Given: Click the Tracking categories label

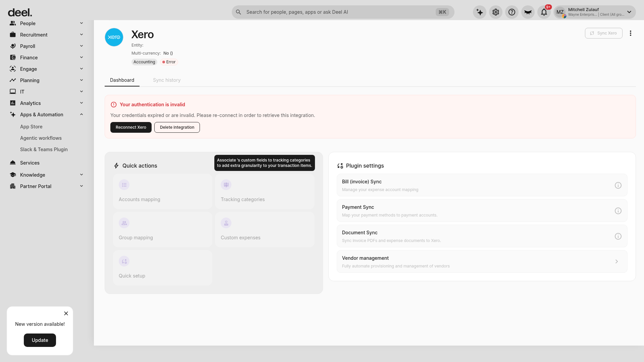Looking at the screenshot, I should [243, 199].
